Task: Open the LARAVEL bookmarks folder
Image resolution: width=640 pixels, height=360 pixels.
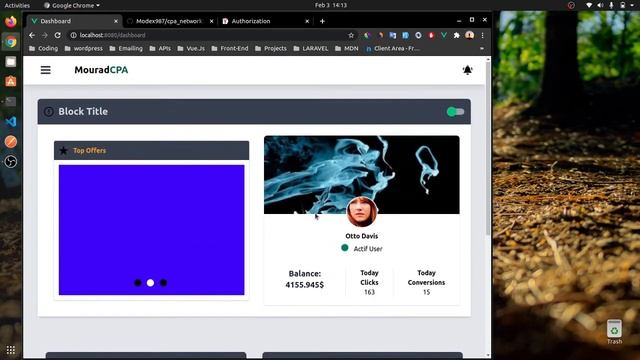Action: [311, 49]
